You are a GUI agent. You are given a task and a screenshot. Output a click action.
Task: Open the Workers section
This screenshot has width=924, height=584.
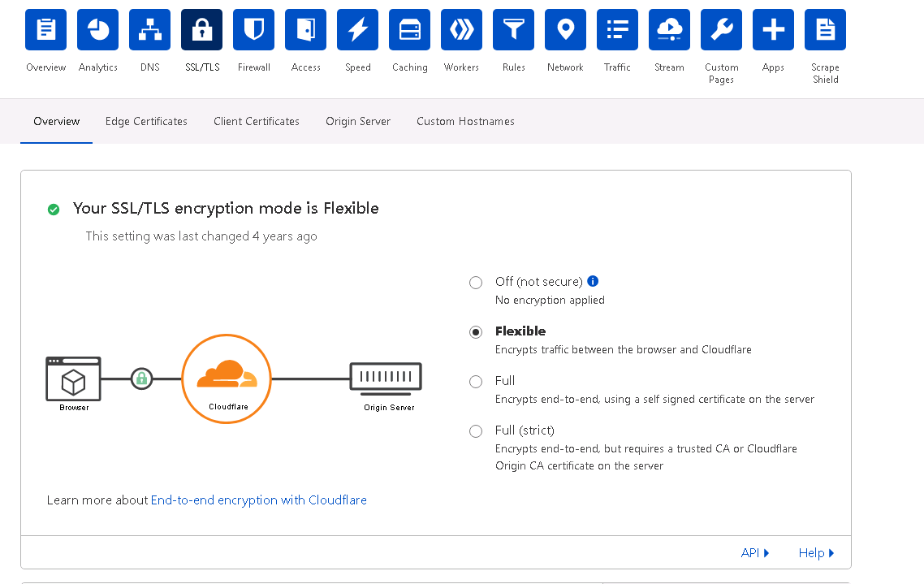461,29
